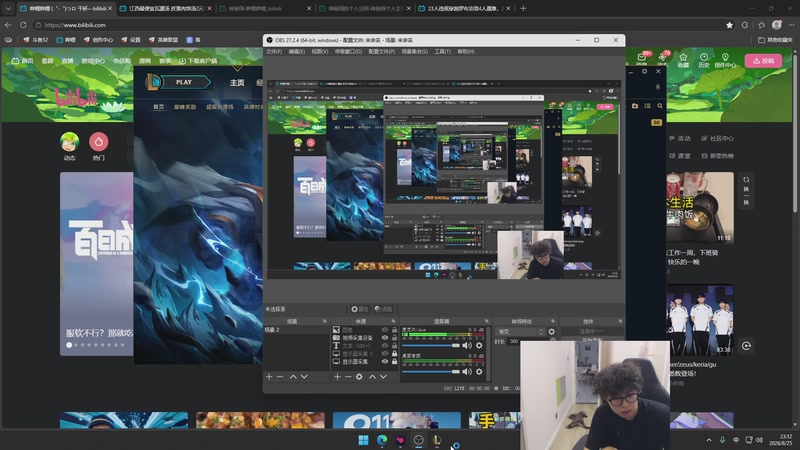Viewport: 800px width, 450px height.
Task: Adjust desktop audio volume slider
Action: tap(431, 371)
